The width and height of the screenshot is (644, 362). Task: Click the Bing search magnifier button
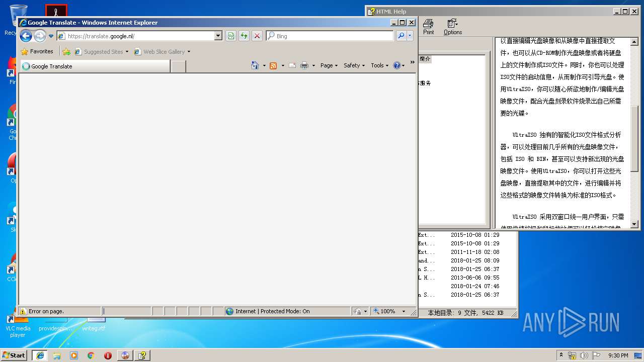[x=401, y=36]
